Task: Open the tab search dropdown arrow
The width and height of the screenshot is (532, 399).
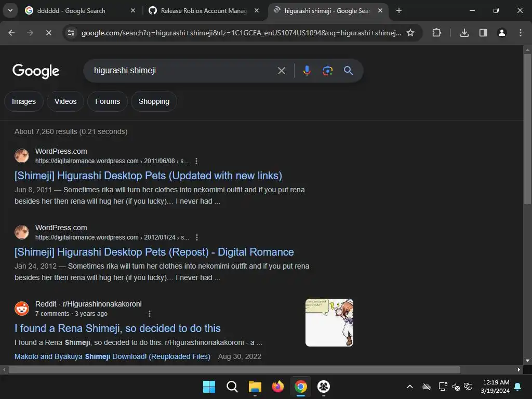Action: point(10,10)
